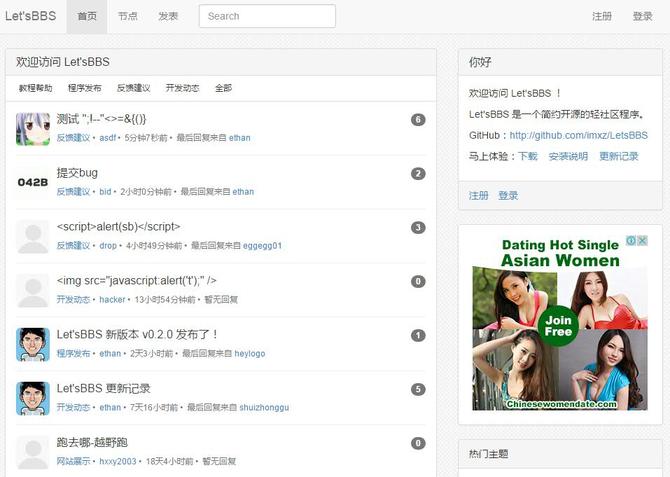The image size is (670, 477).
Task: Click default avatar of 跑去哪-越野跑 topic
Action: (33, 452)
